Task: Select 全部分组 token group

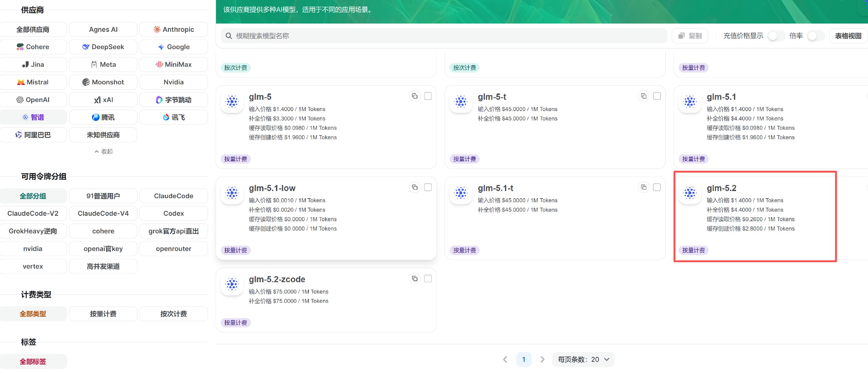Action: [33, 196]
